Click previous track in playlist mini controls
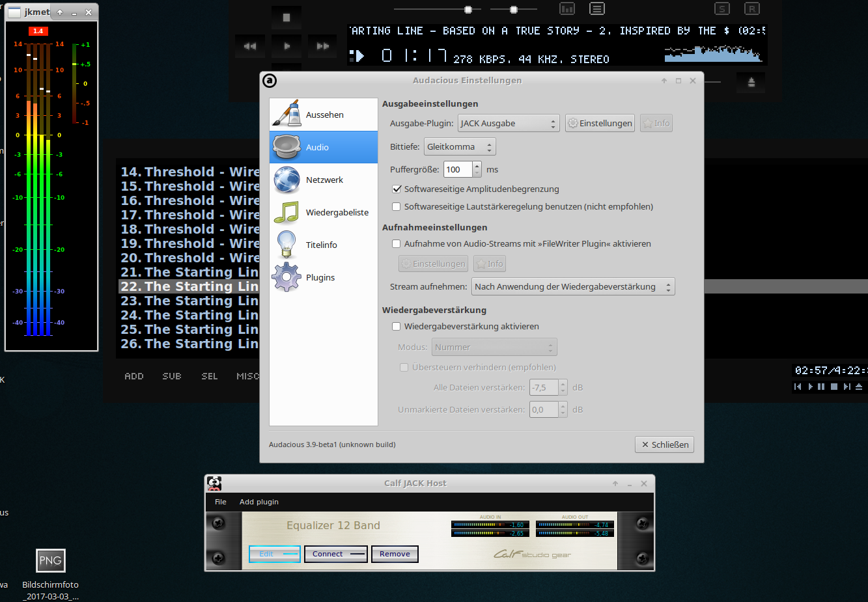Screen dimensions: 868x602 (x=798, y=387)
